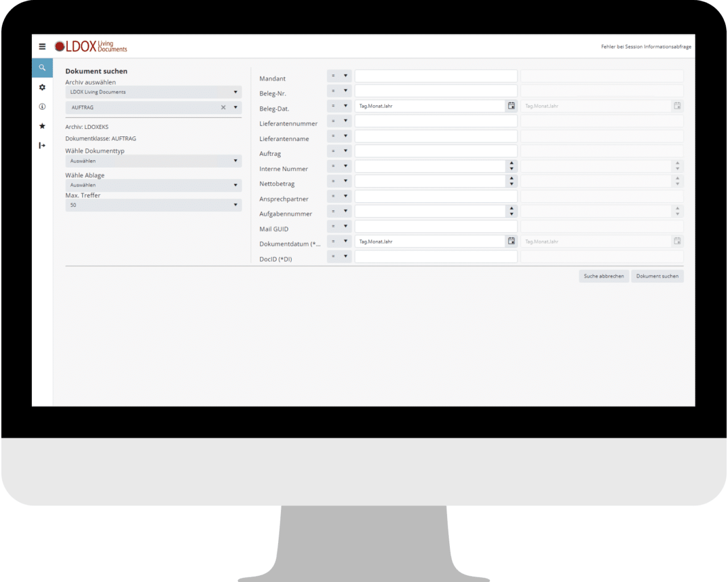
Task: Open the right-hand Beleg-Dat. range calendar
Action: click(677, 106)
